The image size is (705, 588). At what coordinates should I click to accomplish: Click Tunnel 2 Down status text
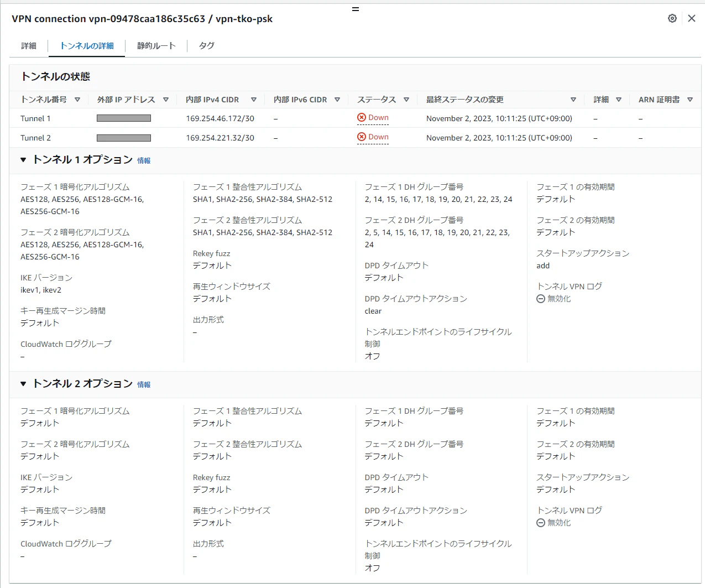[x=378, y=137]
